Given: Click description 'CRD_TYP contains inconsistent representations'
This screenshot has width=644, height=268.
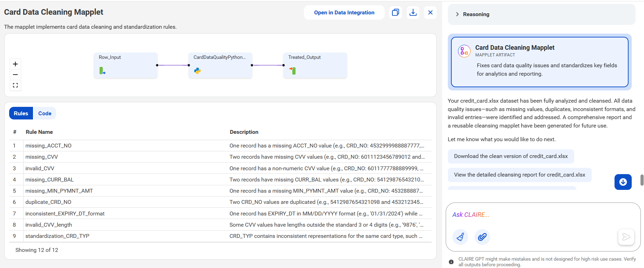Looking at the screenshot, I should point(326,236).
